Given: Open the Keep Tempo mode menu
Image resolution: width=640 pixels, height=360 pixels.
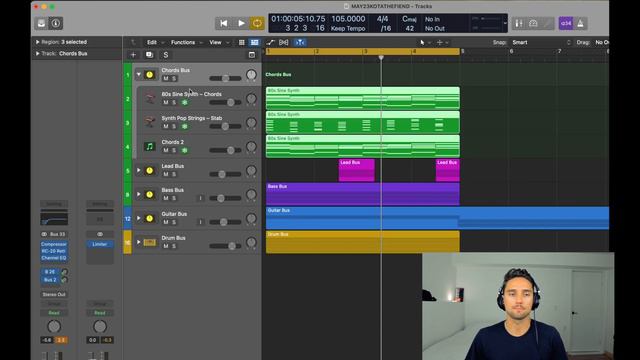Looking at the screenshot, I should coord(348,29).
